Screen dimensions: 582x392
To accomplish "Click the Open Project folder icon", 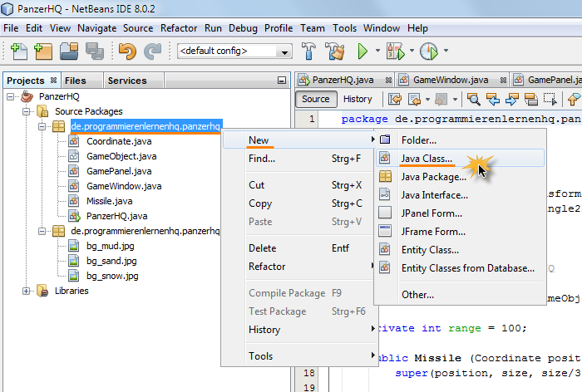I will click(x=69, y=51).
